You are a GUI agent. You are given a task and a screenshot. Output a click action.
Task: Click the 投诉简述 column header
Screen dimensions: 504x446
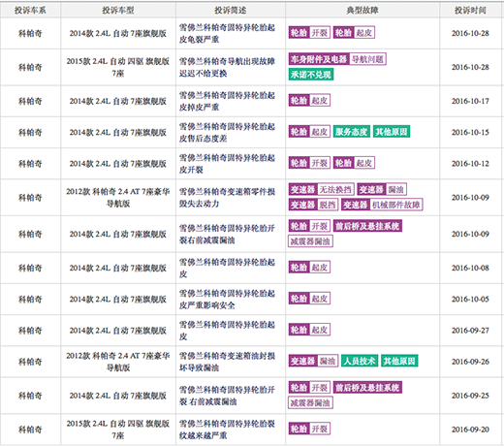[x=231, y=11]
